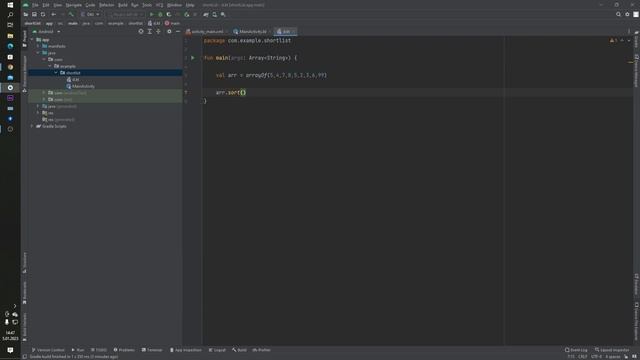Click the Collapse All icon in Project panel
The width and height of the screenshot is (640, 360).
tap(158, 31)
